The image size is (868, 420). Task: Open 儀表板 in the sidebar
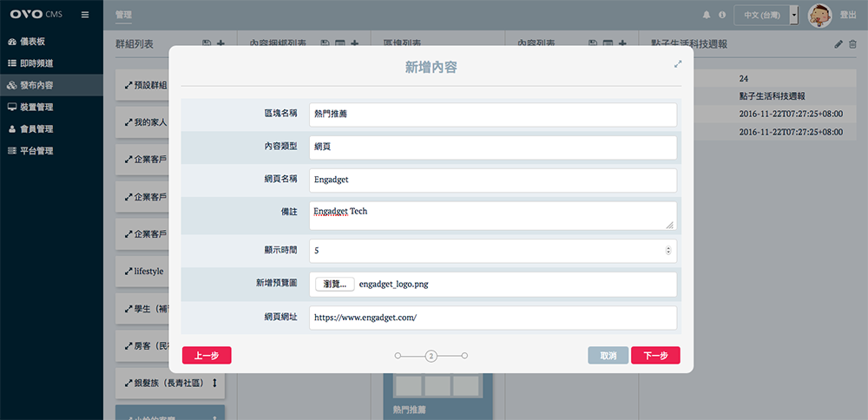coord(36,42)
